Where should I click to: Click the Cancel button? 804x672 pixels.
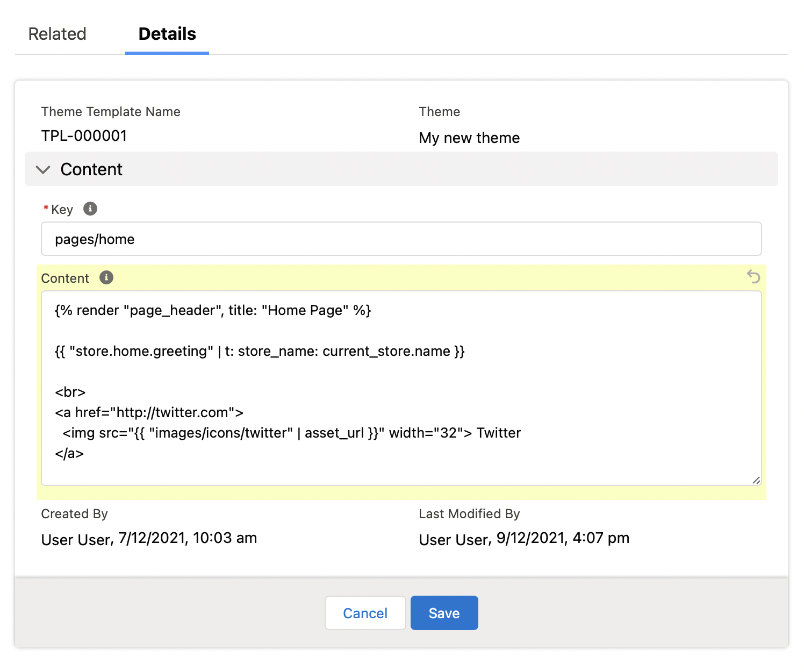point(365,613)
